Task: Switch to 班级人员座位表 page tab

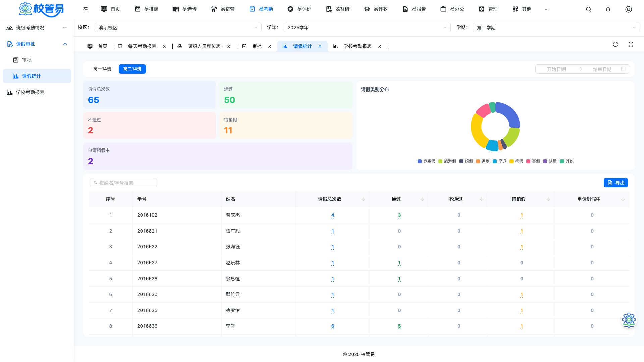Action: tap(199, 46)
